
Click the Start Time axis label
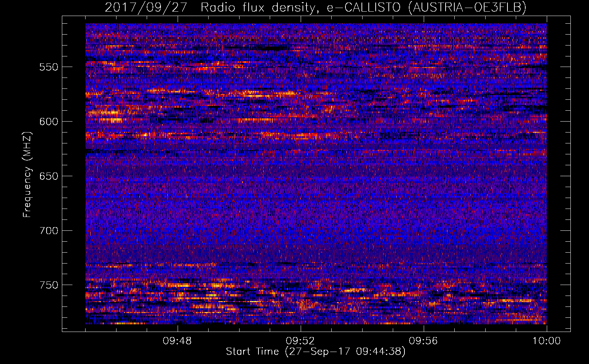click(x=316, y=352)
